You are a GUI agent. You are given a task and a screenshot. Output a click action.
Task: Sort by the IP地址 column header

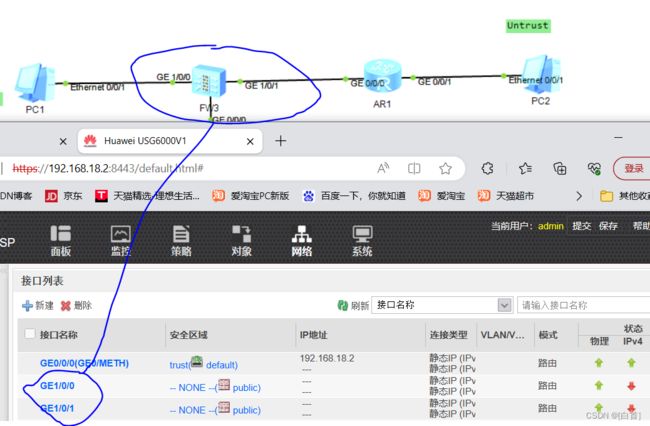pos(313,335)
